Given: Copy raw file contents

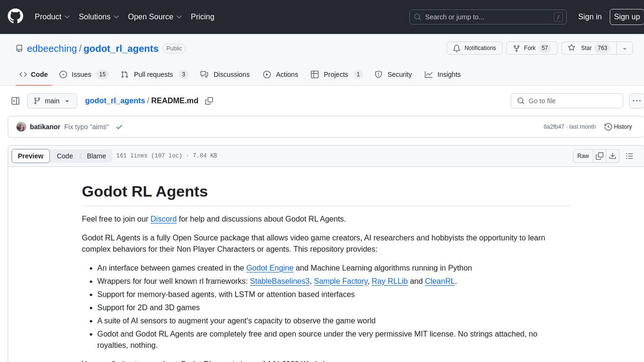Looking at the screenshot, I should (x=599, y=156).
